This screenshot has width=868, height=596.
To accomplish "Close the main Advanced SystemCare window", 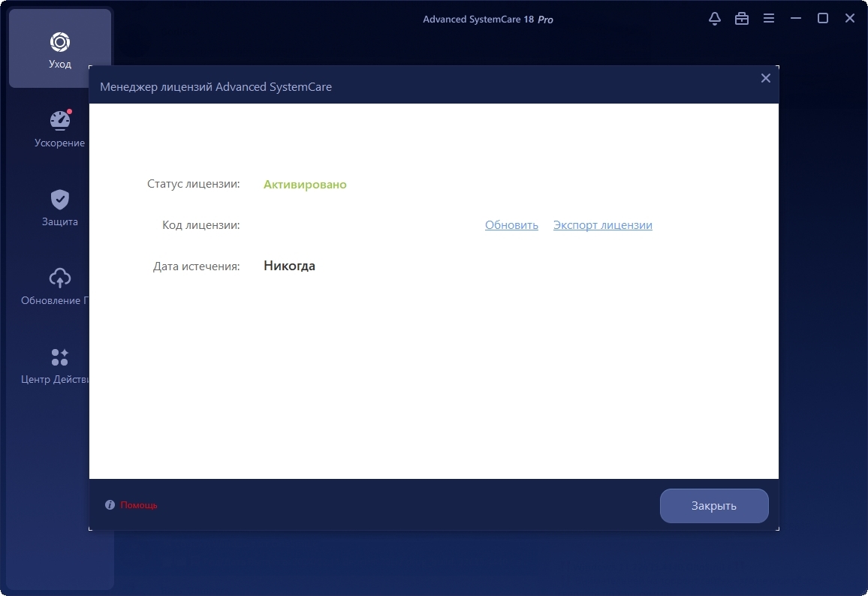I will (850, 18).
